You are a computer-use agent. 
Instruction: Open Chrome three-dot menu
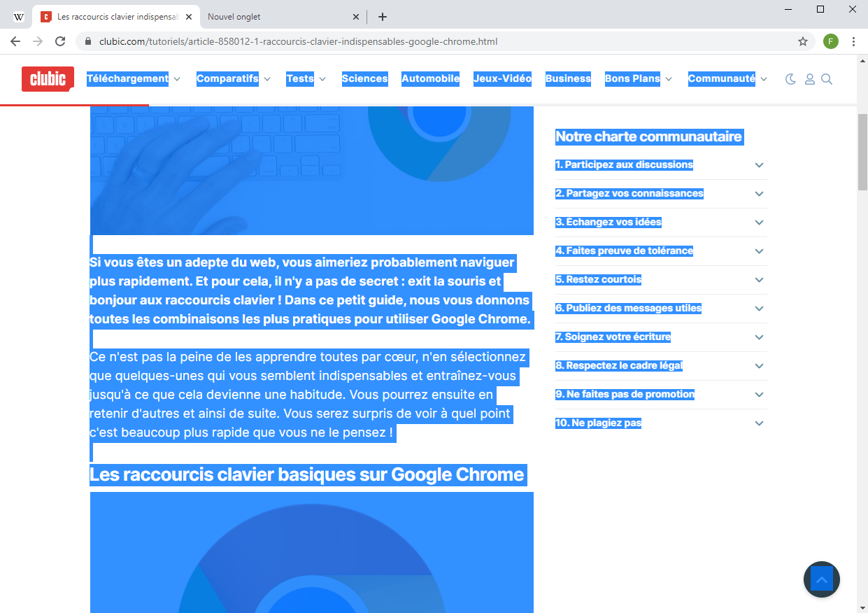(x=853, y=41)
